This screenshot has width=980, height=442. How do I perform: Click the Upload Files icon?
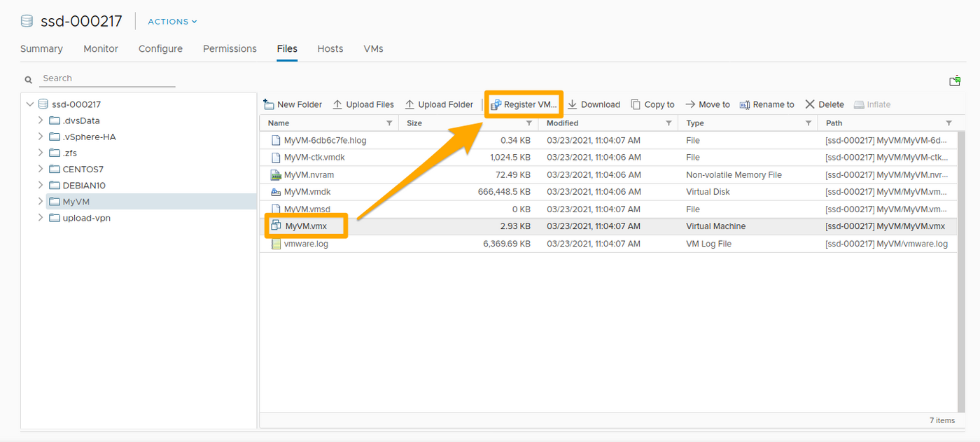coord(337,104)
